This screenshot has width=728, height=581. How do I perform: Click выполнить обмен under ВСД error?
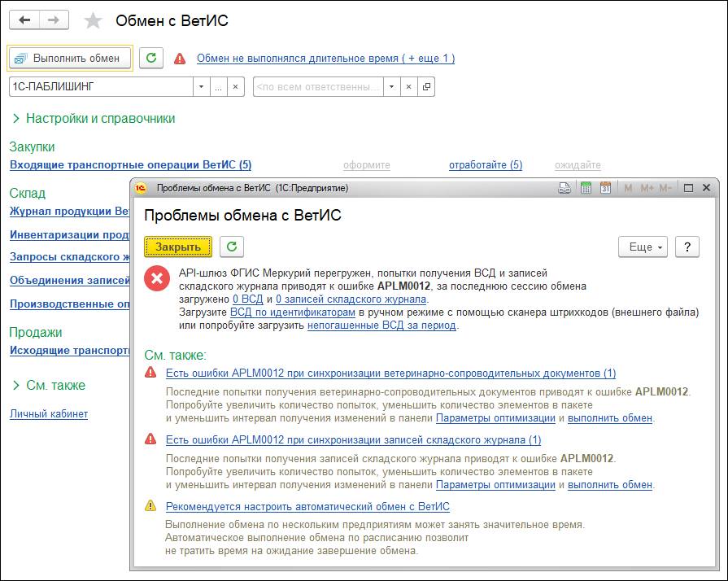(x=610, y=418)
